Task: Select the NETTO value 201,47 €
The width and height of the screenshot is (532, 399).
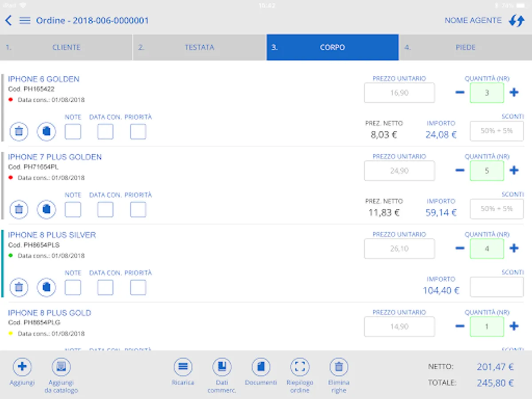Action: point(495,367)
